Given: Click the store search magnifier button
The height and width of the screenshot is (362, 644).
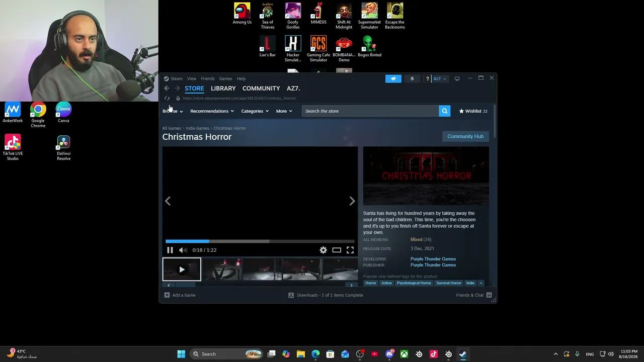Looking at the screenshot, I should [444, 111].
